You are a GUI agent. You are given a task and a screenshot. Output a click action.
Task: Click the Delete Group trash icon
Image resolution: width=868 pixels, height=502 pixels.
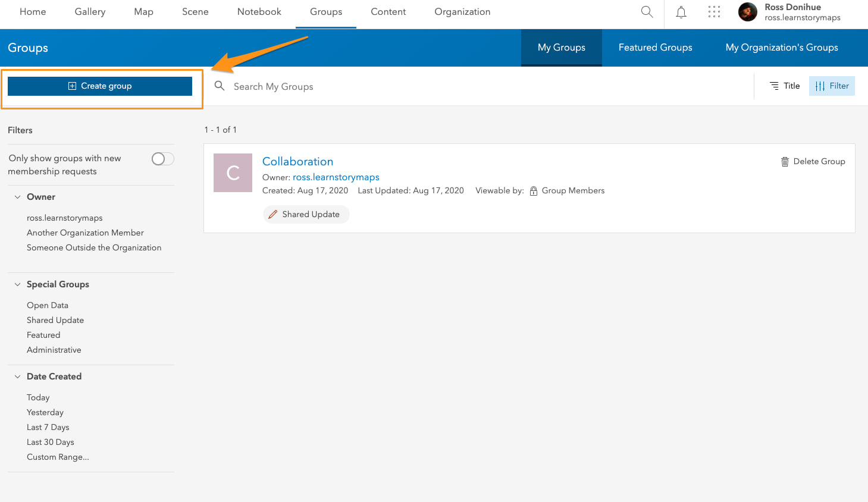(785, 162)
